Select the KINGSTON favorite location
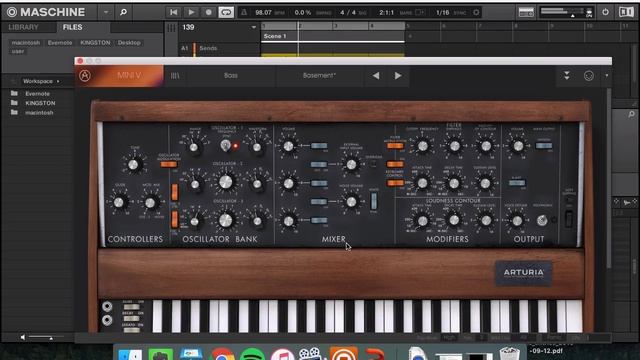Screen dimensions: 640x360 point(95,42)
